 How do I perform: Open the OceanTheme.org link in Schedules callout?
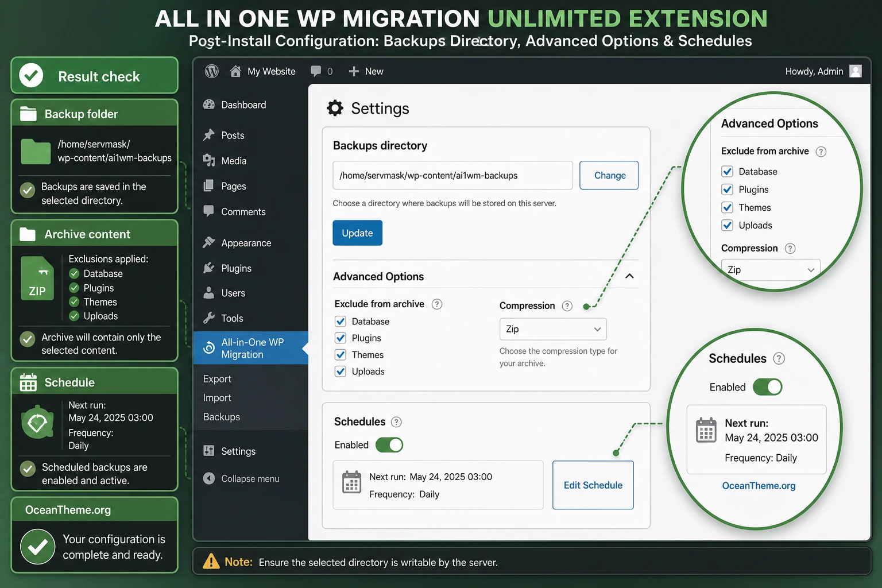coord(759,486)
